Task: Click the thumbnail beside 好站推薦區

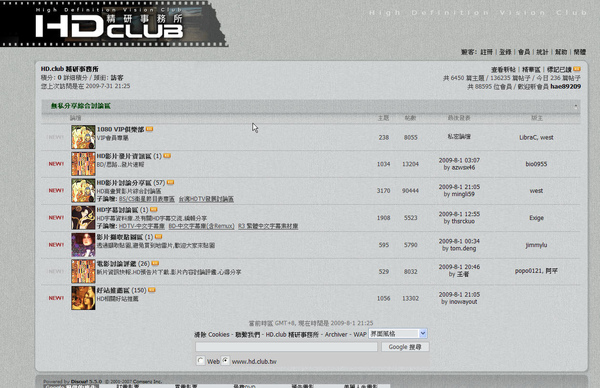Action: [x=83, y=298]
